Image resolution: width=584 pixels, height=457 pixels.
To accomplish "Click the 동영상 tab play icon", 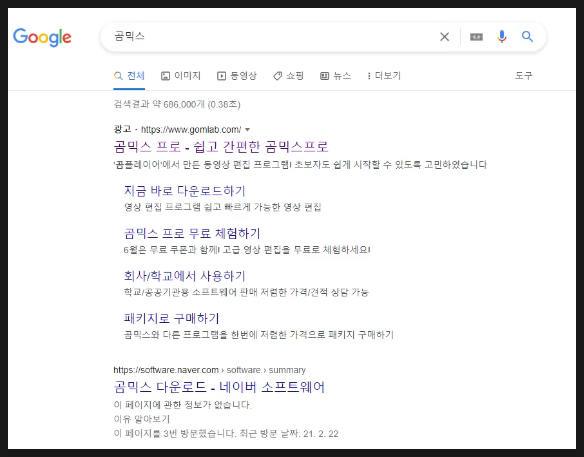I will click(x=221, y=76).
